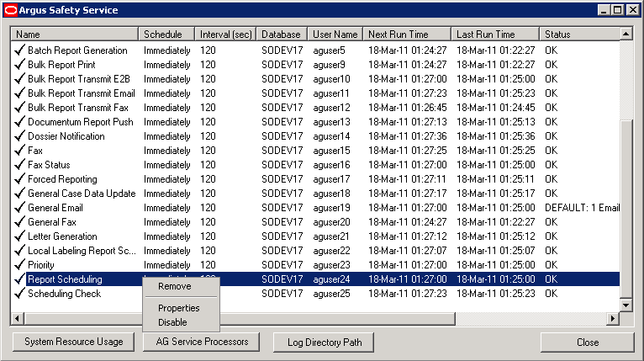Sort by Last Run Time header
644x361 pixels.
point(495,35)
